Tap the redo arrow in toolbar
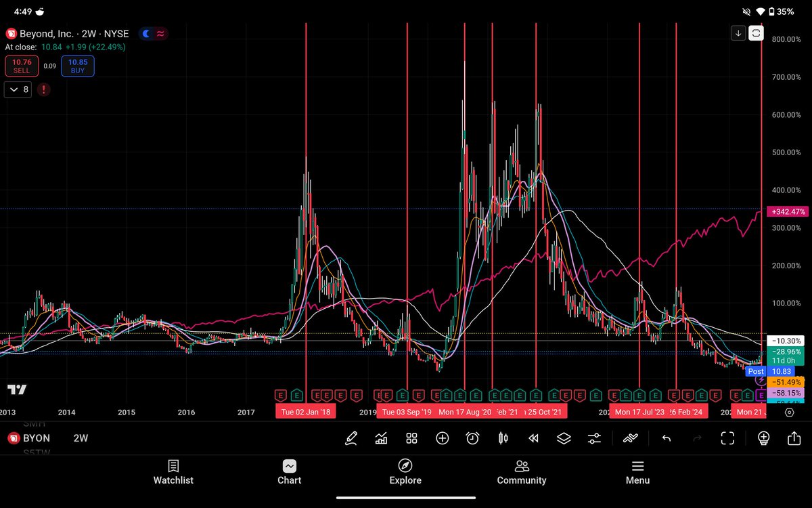 click(698, 438)
